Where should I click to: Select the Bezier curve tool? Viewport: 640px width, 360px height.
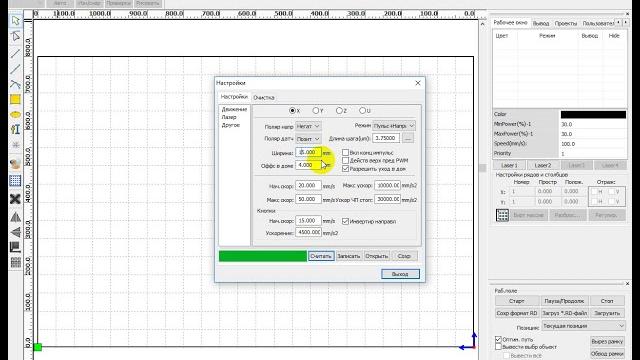tap(16, 84)
